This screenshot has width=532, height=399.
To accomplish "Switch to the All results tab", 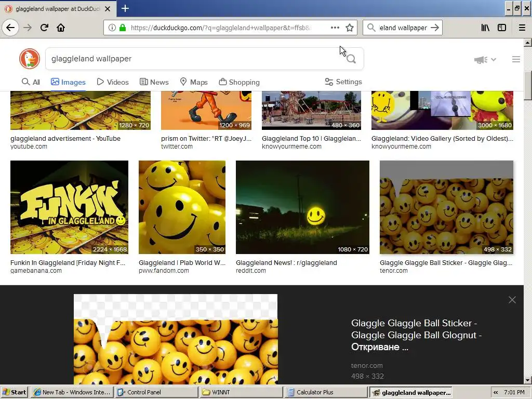I will point(31,82).
